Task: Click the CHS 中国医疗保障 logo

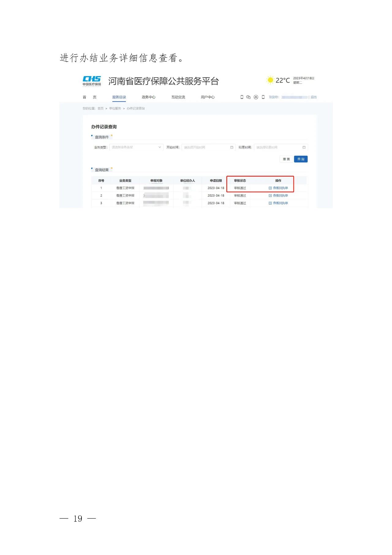Action: point(92,81)
